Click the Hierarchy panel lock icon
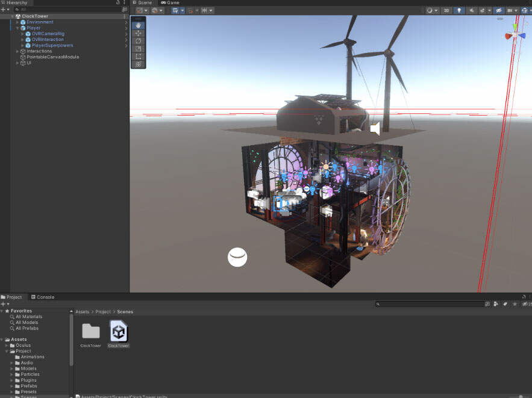 pos(117,3)
